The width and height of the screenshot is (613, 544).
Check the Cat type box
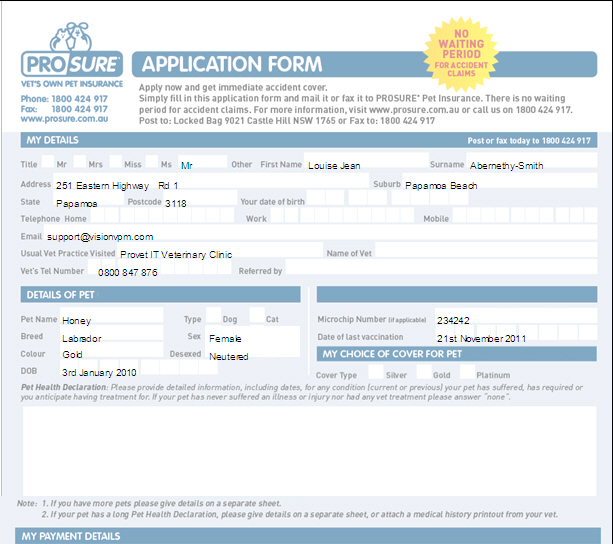click(257, 315)
